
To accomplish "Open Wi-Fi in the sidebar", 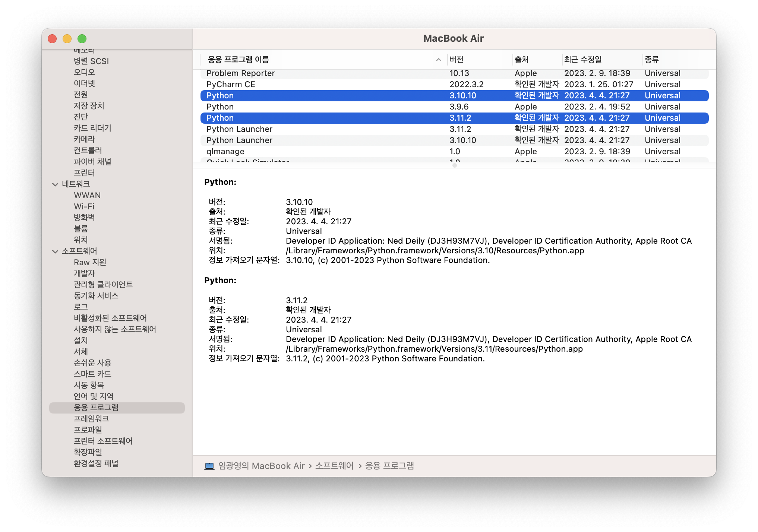I will tap(84, 206).
